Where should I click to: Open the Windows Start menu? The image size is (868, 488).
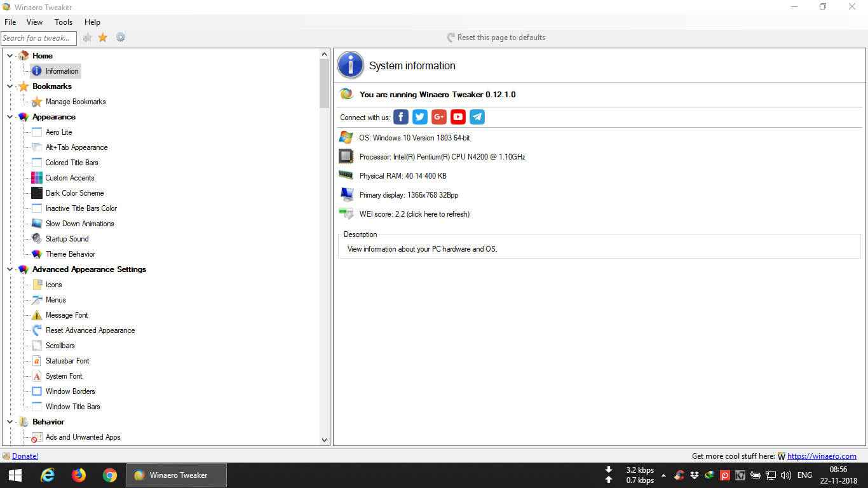point(15,475)
